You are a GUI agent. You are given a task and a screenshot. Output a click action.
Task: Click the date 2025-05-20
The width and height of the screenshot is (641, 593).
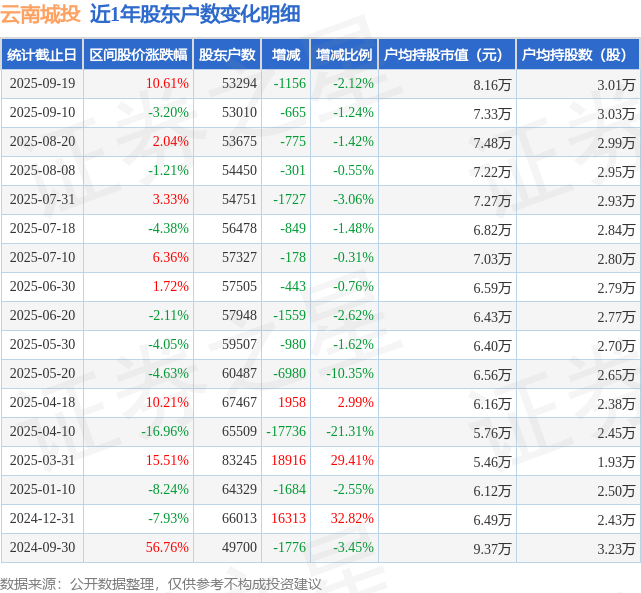[43, 374]
